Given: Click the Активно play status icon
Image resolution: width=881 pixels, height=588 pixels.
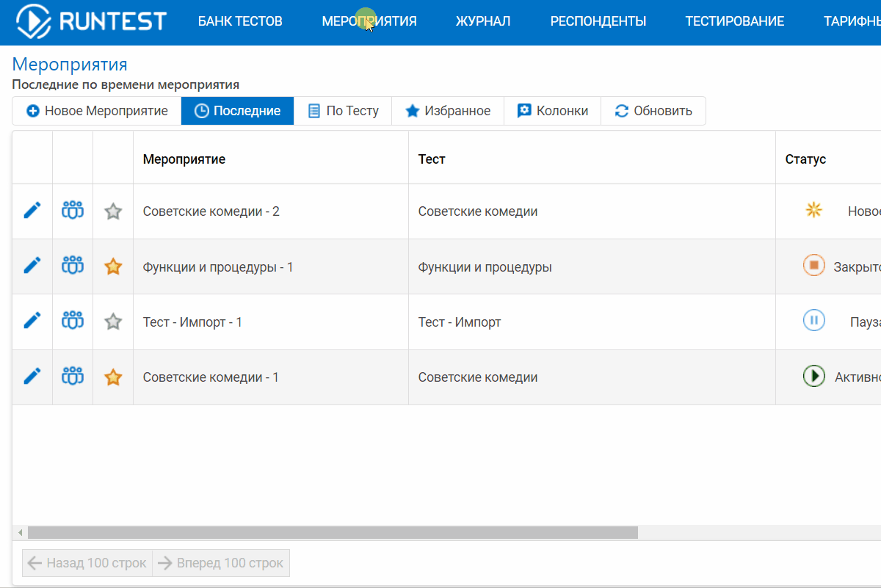Looking at the screenshot, I should (813, 376).
